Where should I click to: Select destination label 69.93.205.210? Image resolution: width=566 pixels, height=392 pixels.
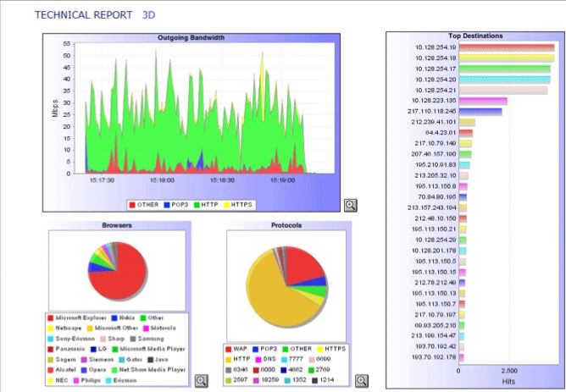pos(436,325)
